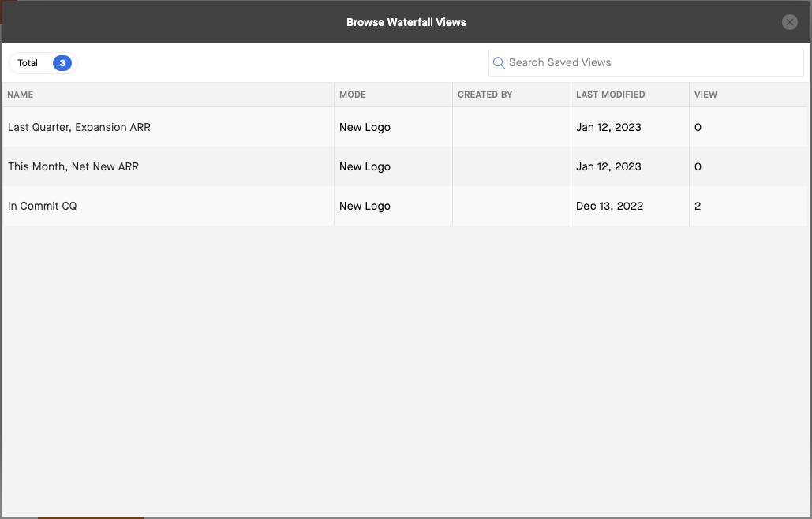Click view count 2 in In Commit CQ row

click(698, 206)
